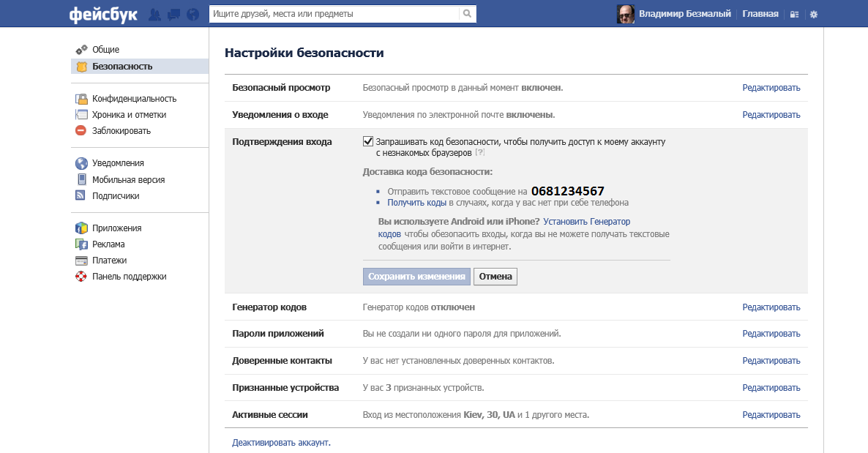Click the Настройки безопасности heading

click(304, 53)
